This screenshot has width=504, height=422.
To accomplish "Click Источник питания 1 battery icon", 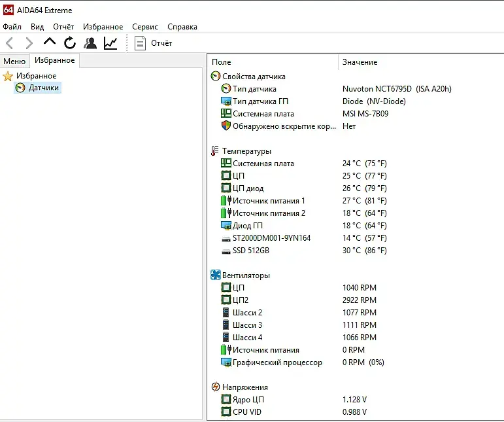I will tap(226, 200).
